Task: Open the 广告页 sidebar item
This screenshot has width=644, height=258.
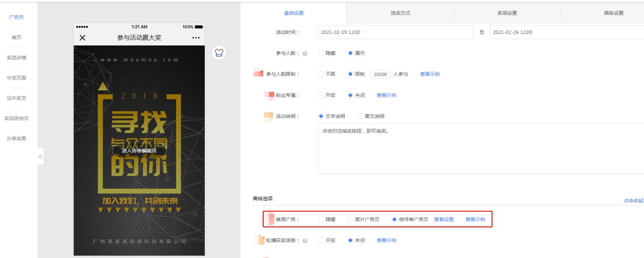Action: (16, 17)
